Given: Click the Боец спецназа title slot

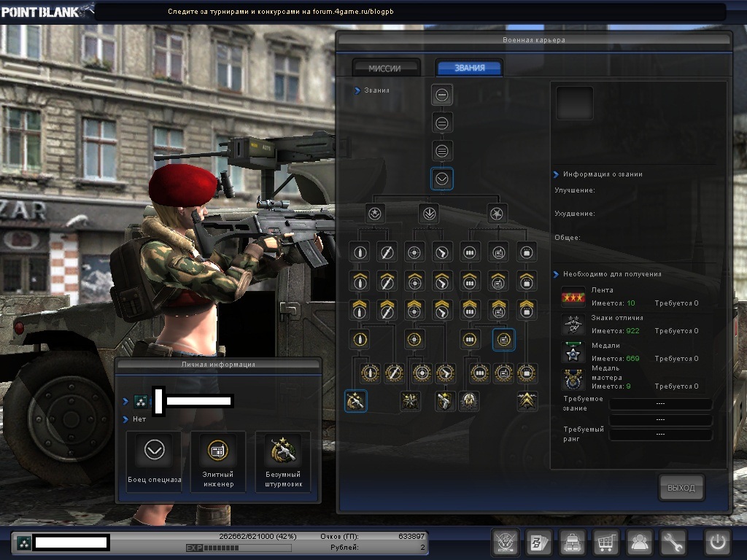Looking at the screenshot, I should click(154, 461).
